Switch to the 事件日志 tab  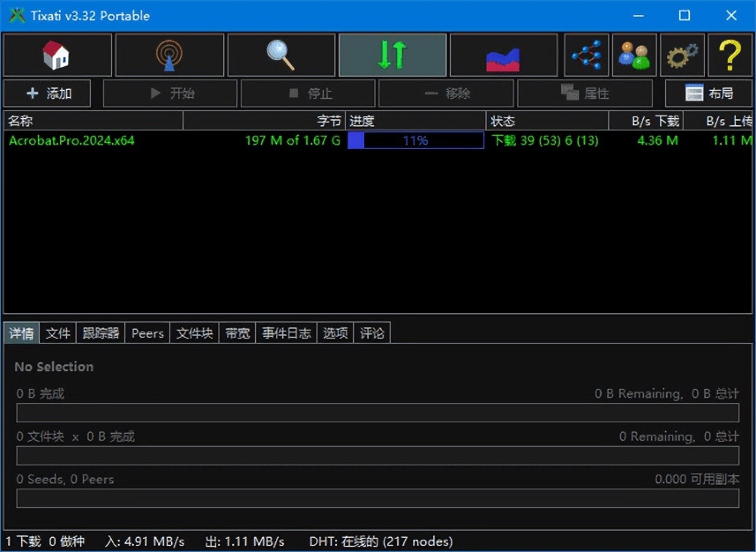point(286,333)
